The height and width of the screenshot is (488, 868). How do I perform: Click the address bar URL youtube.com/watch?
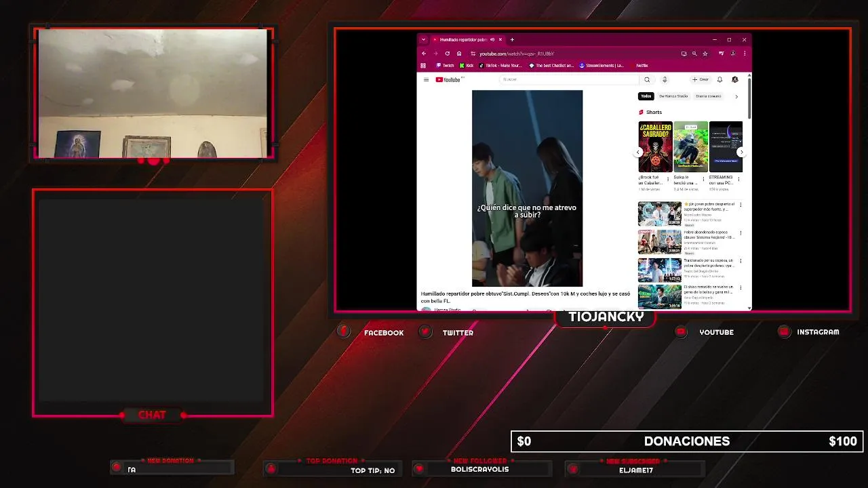tap(517, 54)
